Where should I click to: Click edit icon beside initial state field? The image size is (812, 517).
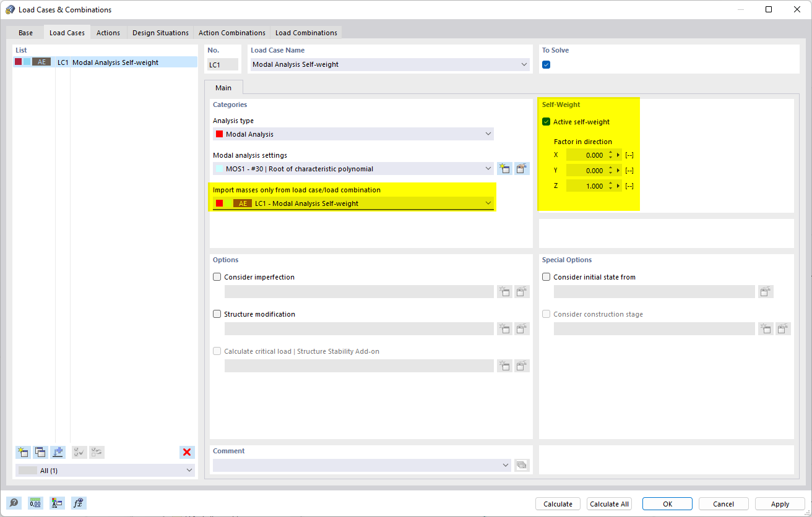766,292
